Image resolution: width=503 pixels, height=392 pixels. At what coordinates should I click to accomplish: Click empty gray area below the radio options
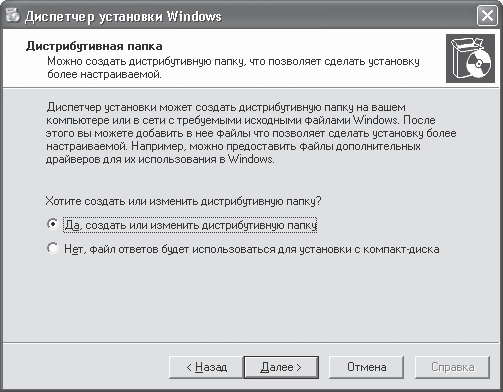click(250, 300)
